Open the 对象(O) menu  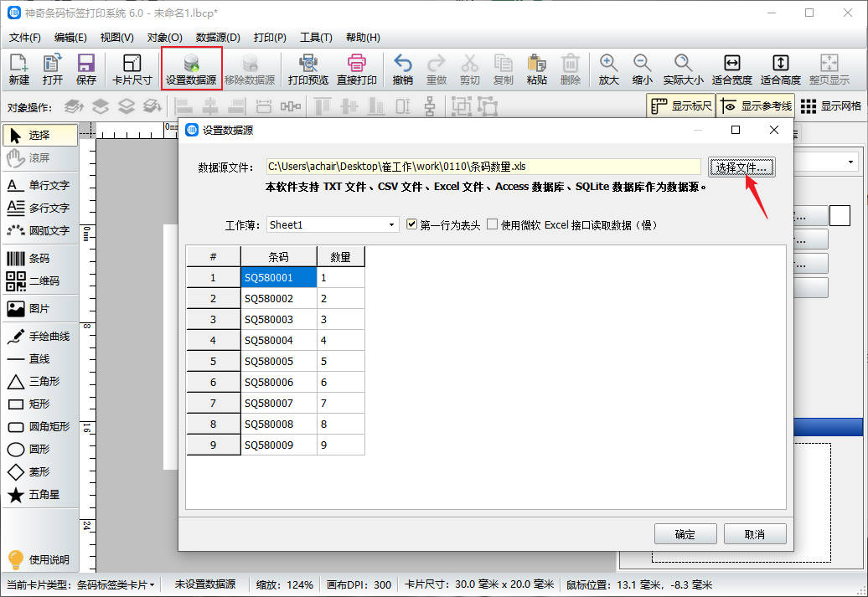[x=164, y=38]
